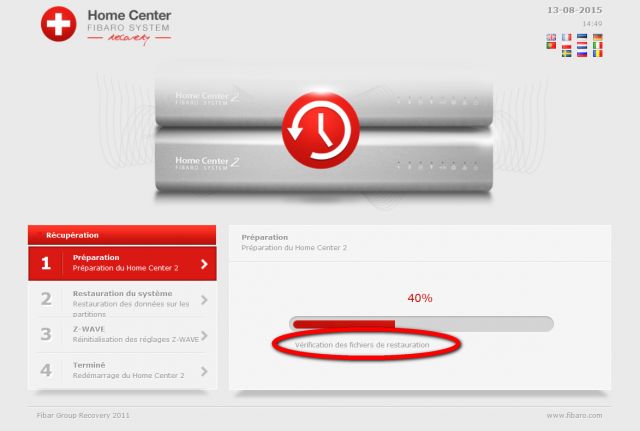Expand the Restauration du système step chevron

(204, 300)
